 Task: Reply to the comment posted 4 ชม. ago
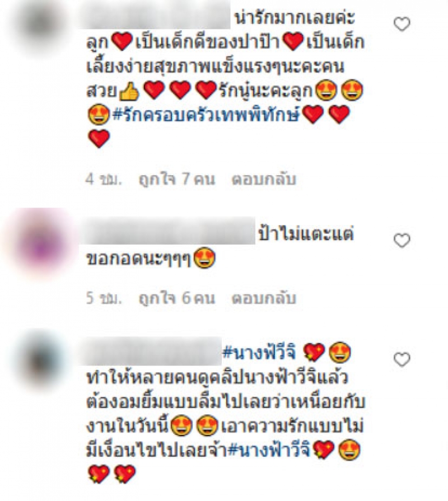click(x=264, y=179)
